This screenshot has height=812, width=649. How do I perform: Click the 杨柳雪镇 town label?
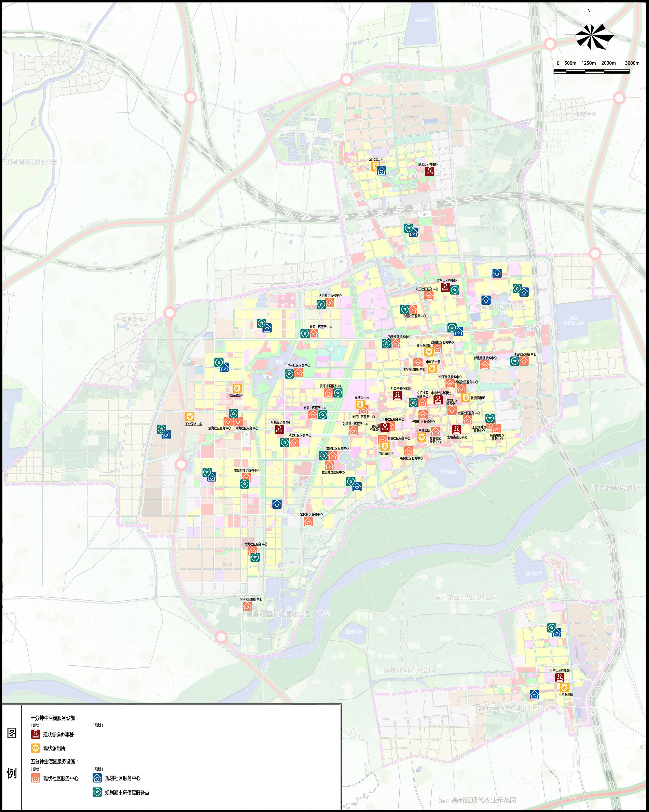click(133, 319)
